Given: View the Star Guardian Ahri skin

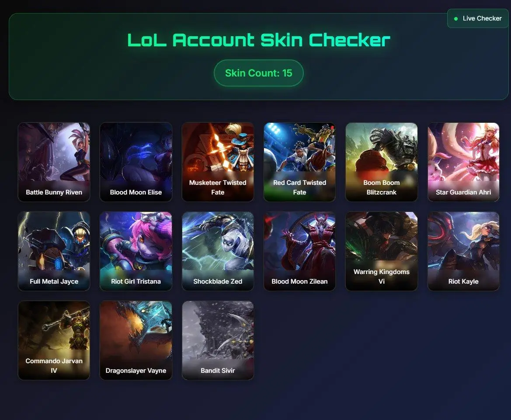Looking at the screenshot, I should point(463,162).
